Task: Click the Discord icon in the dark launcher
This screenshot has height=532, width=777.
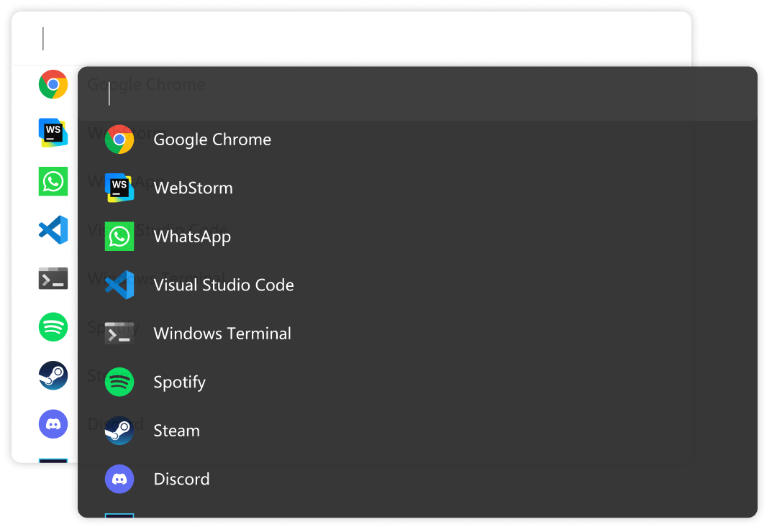Action: (119, 479)
